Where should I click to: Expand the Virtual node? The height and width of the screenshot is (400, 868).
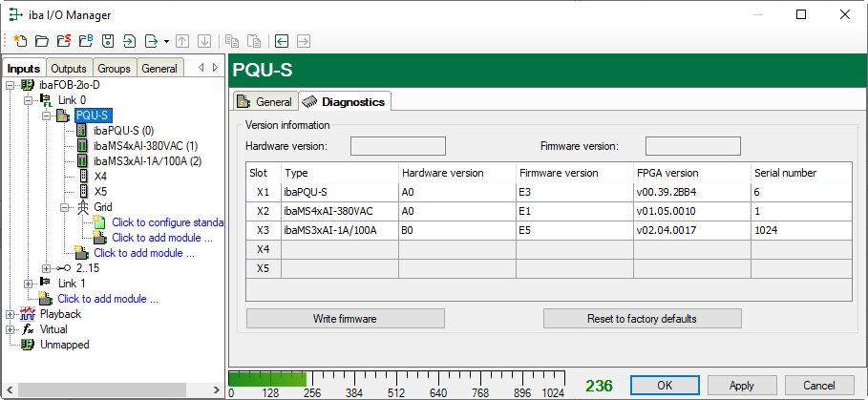pos(10,329)
